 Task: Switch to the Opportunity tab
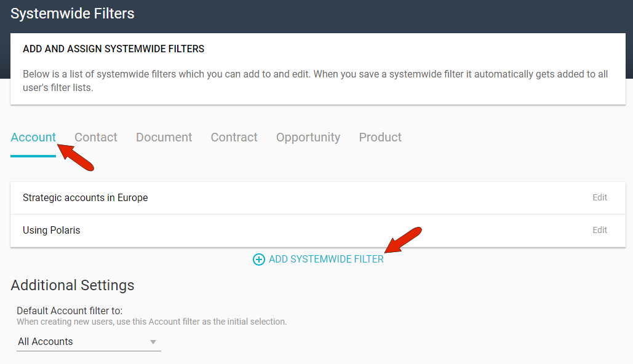click(x=308, y=137)
